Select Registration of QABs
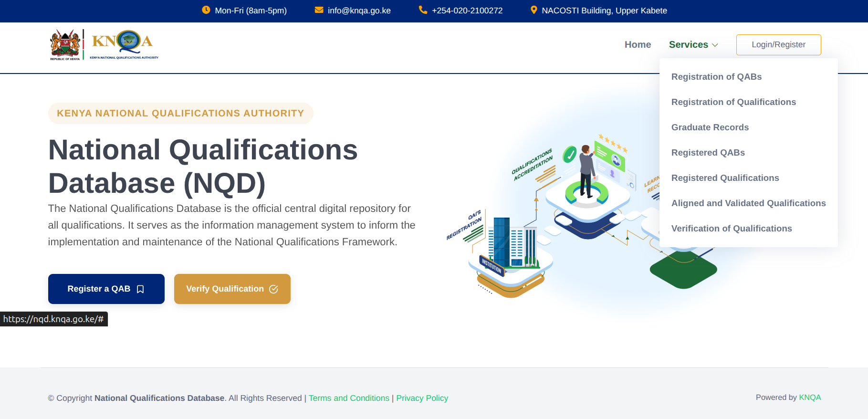The height and width of the screenshot is (419, 868). pos(716,77)
